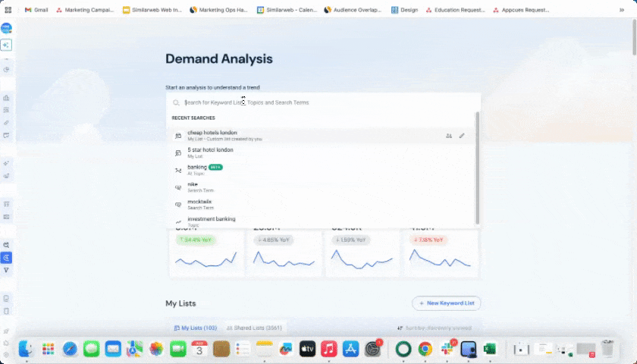Select the 'mocktails' search term

pyautogui.click(x=321, y=204)
